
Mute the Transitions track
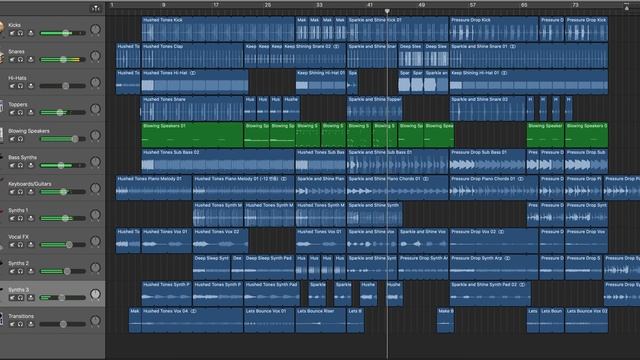(x=12, y=324)
